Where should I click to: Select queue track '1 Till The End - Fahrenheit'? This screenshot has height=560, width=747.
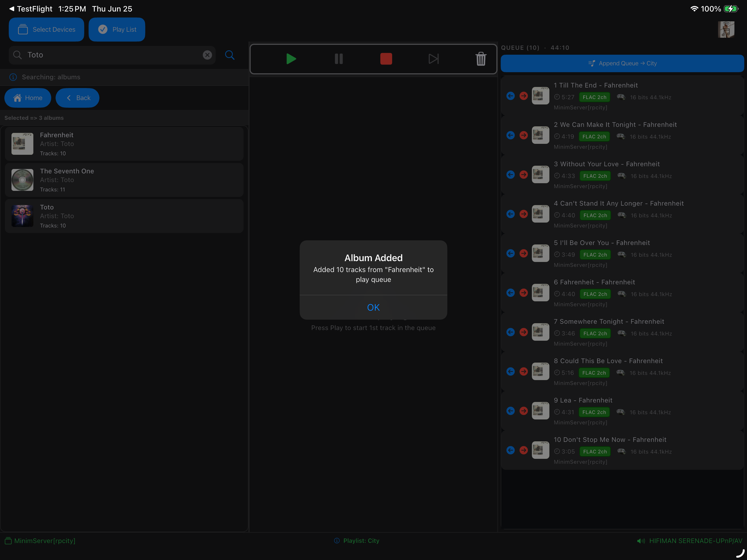[622, 96]
